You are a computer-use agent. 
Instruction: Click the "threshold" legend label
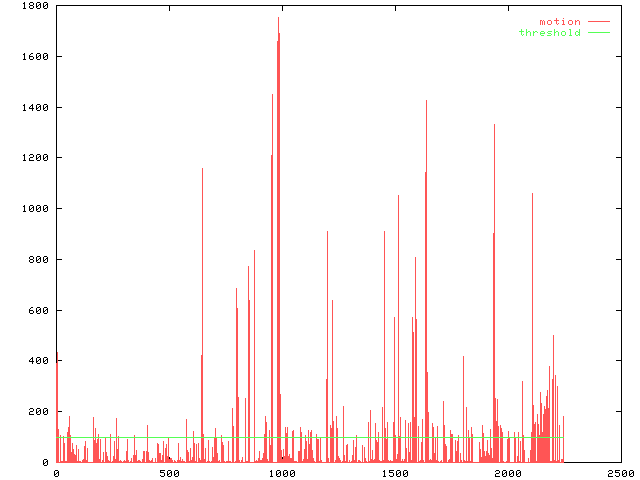549,33
